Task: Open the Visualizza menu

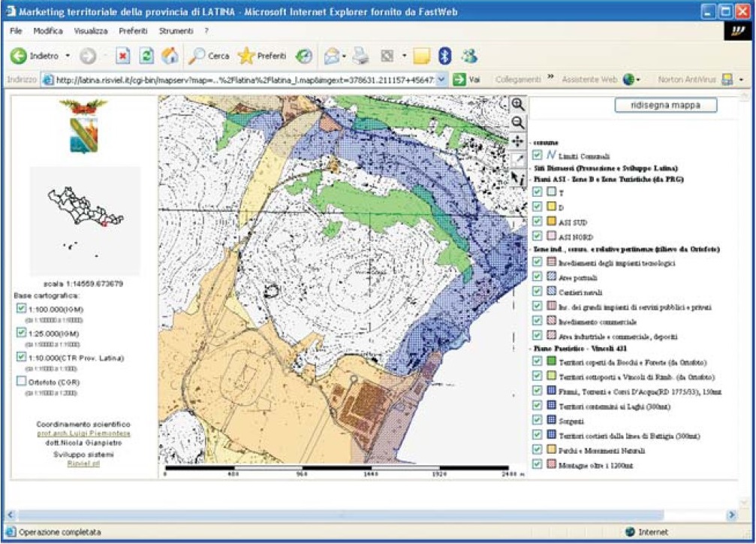Action: tap(91, 32)
